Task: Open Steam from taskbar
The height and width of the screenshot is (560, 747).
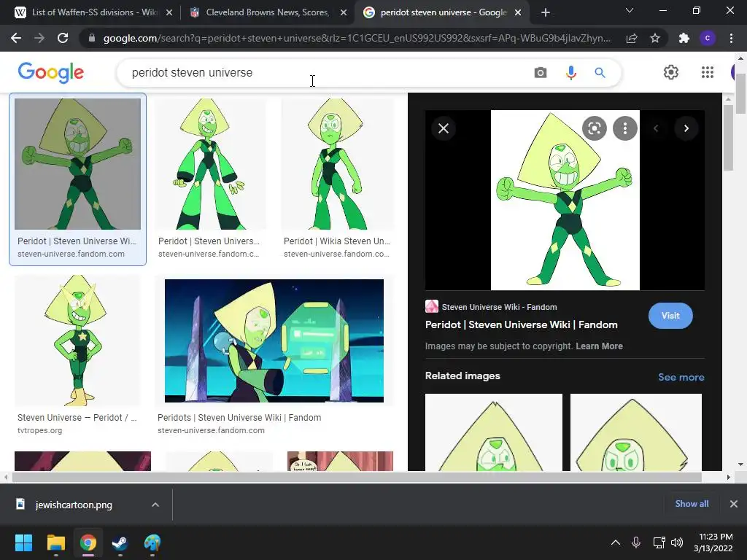Action: pos(120,542)
